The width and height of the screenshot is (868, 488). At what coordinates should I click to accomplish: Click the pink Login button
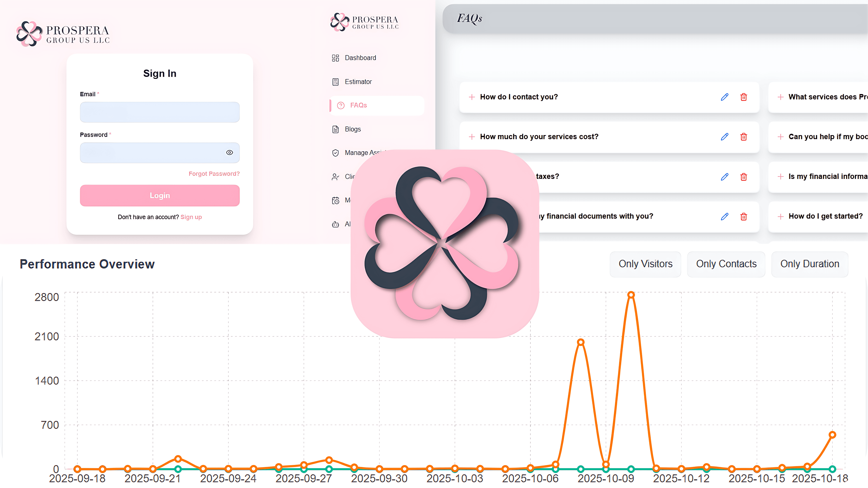[160, 195]
